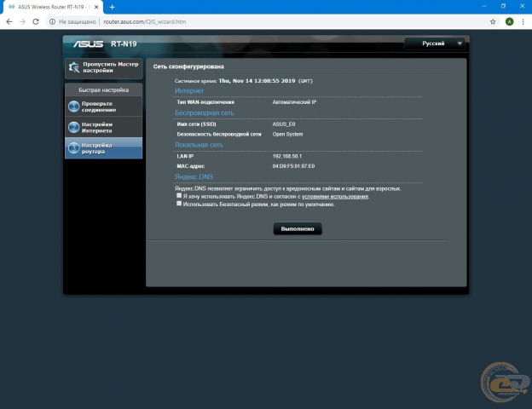Image resolution: width=532 pixels, height=409 pixels.
Task: Click the Яндекс.DNS section heading
Action: coord(194,176)
